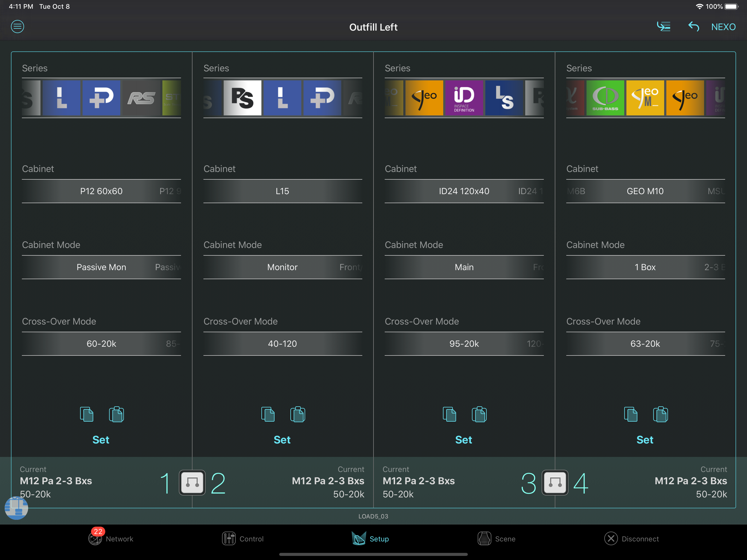Select 95-20k cross-over mode
The image size is (747, 560).
coord(464,343)
